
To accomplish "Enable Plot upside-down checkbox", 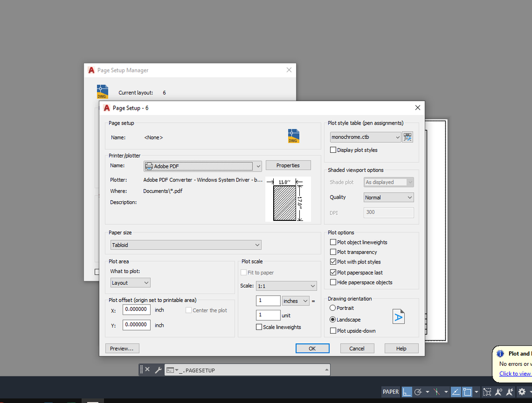I will tap(333, 331).
